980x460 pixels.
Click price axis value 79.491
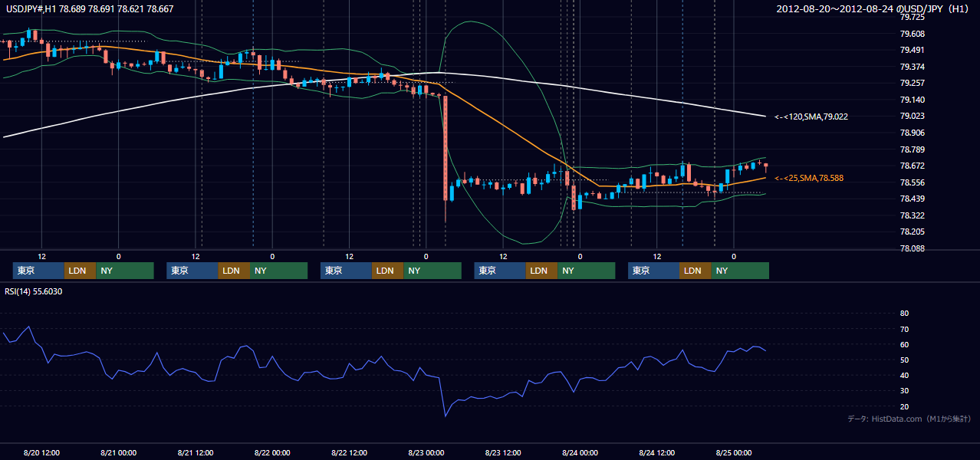pyautogui.click(x=912, y=50)
